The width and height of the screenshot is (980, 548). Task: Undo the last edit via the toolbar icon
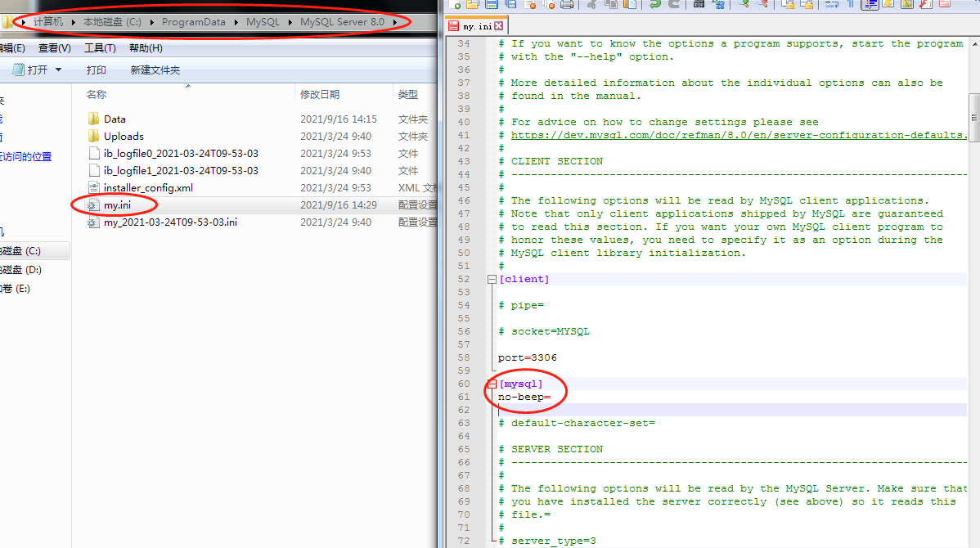pyautogui.click(x=654, y=6)
